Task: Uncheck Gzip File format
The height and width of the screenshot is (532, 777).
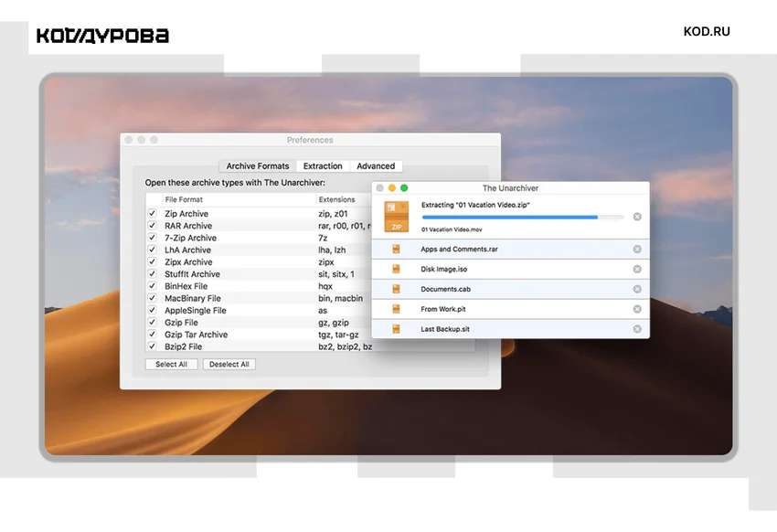Action: click(152, 322)
